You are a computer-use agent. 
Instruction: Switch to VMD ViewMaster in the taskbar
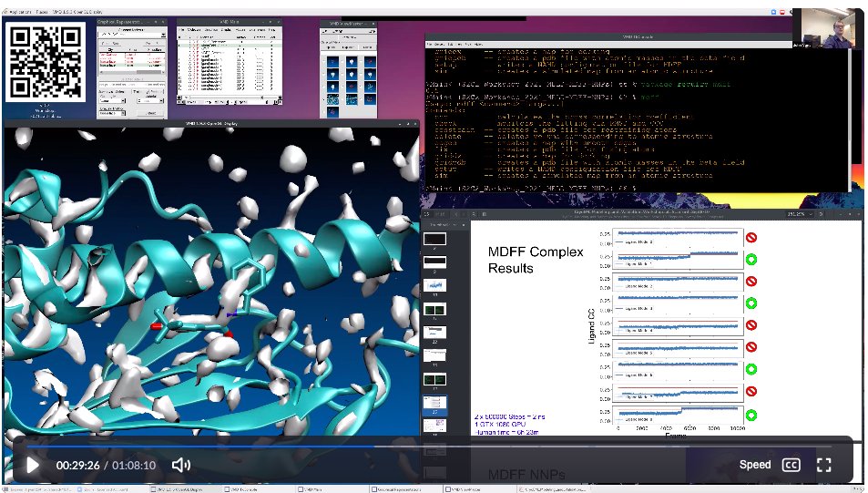click(x=481, y=489)
